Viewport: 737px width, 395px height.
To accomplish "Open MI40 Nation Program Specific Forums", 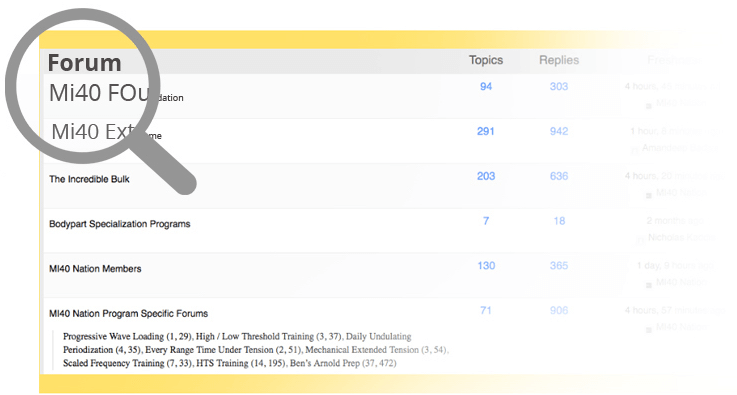I will click(x=128, y=313).
